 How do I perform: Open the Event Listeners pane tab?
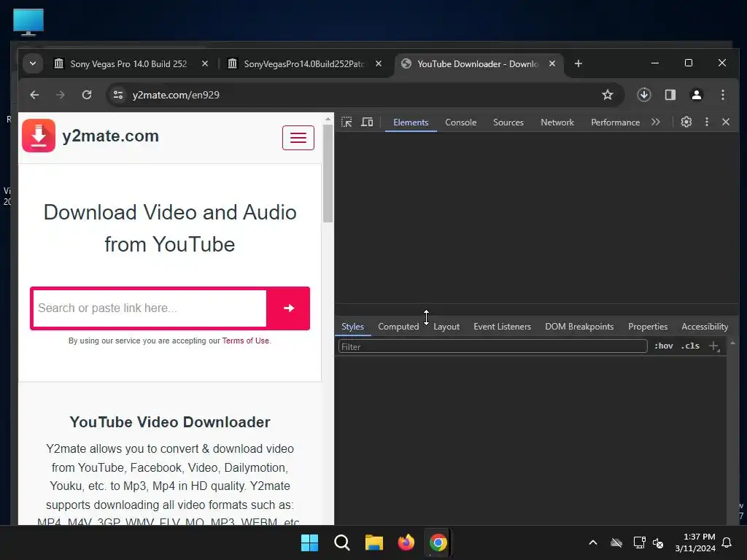(x=502, y=327)
